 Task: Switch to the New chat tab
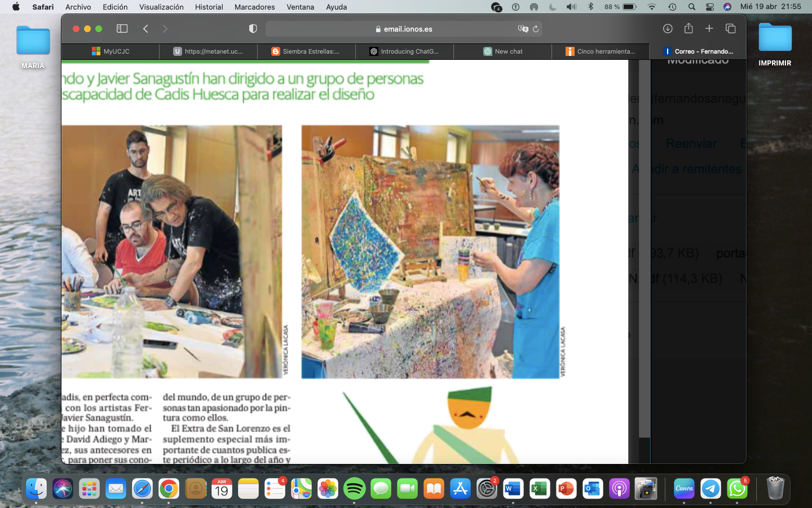[502, 51]
